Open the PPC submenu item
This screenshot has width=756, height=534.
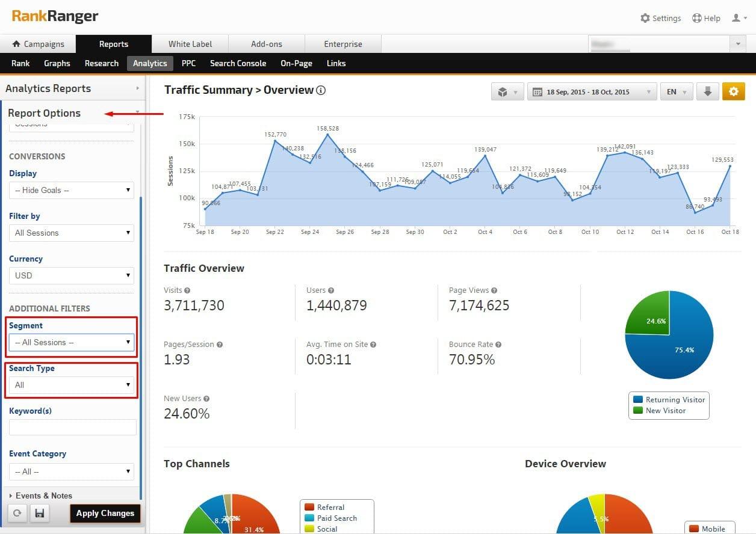click(x=188, y=63)
